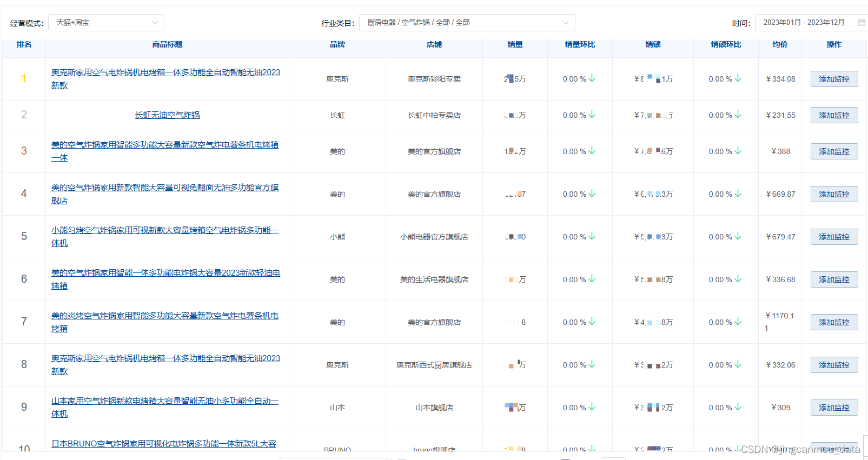Expand the 行业类目 category dropdown

coord(467,23)
